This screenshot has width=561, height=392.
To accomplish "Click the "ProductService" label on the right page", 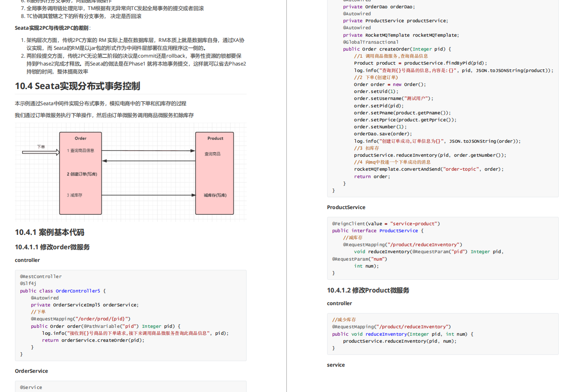I will [x=346, y=207].
